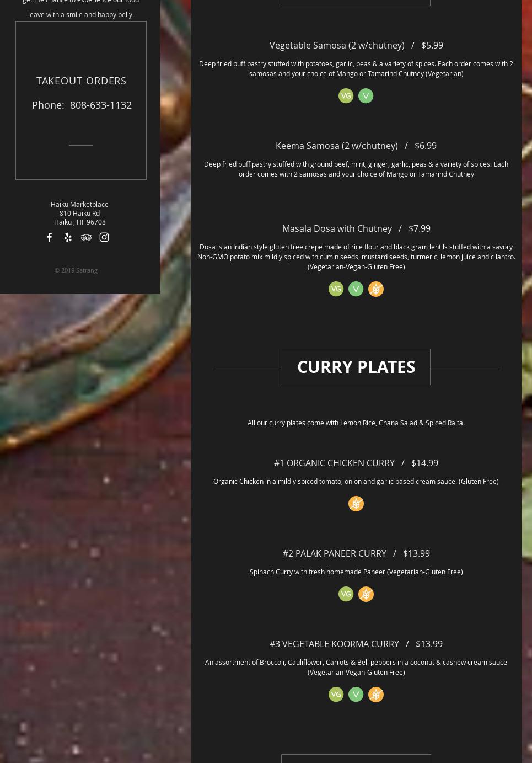
Task: Open the TripAdvisor social icon
Action: pyautogui.click(x=86, y=237)
